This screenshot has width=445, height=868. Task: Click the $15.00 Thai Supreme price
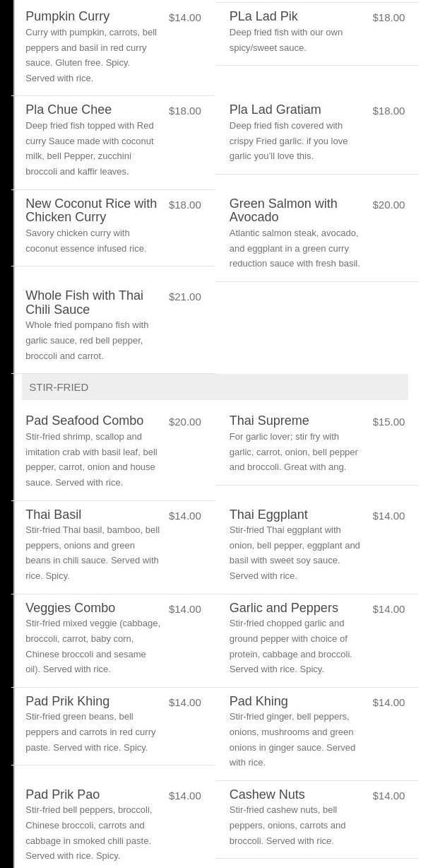388,422
